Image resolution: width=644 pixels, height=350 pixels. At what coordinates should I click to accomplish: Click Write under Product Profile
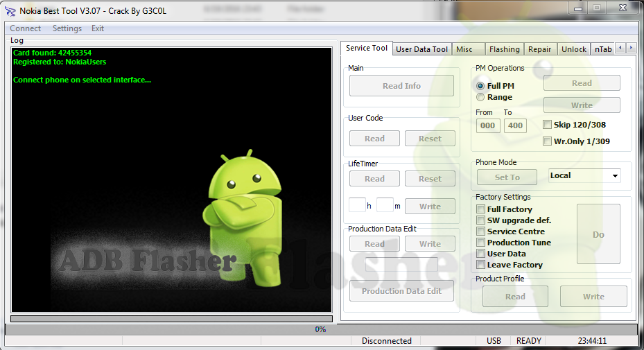[x=593, y=297]
